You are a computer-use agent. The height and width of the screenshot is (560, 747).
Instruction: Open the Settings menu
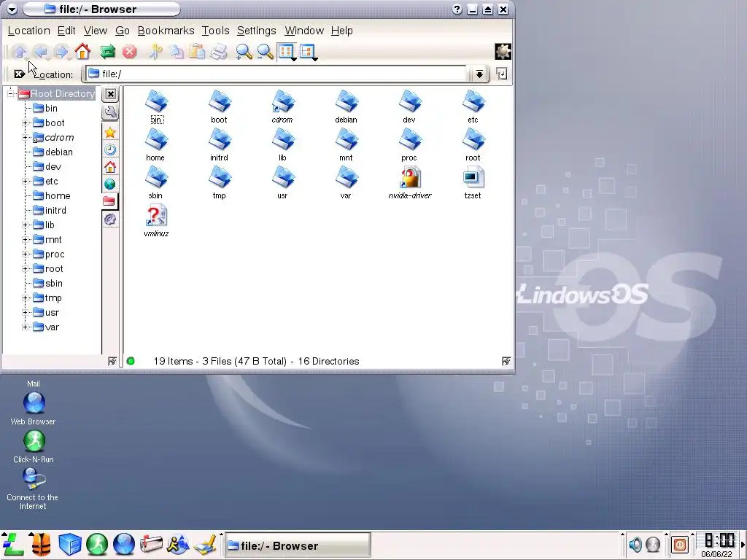pyautogui.click(x=256, y=31)
